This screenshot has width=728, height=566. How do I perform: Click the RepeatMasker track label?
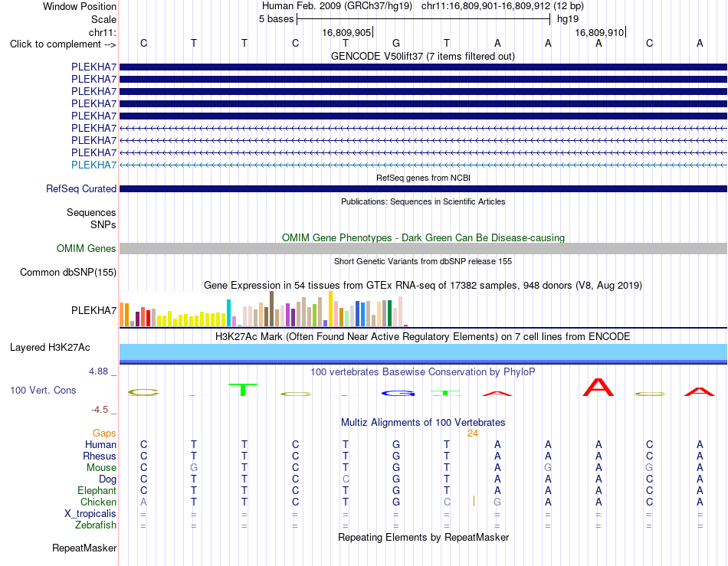coord(84,548)
